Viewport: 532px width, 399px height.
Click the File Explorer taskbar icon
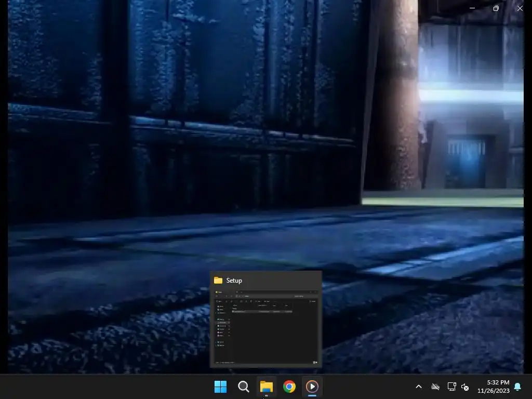(x=267, y=387)
